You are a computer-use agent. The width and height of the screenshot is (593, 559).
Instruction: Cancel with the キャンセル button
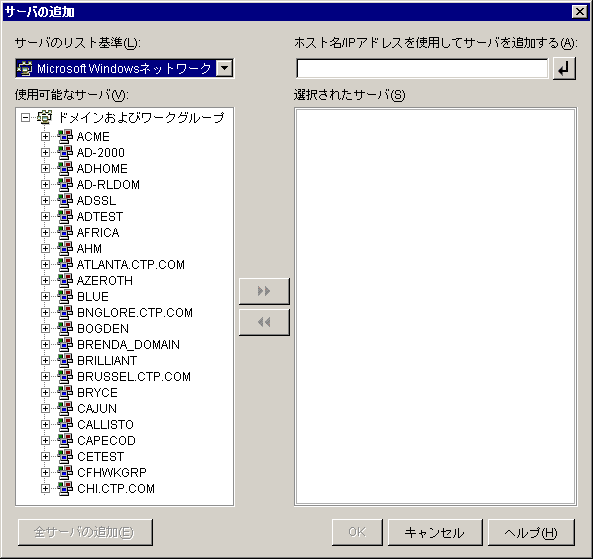click(x=435, y=532)
